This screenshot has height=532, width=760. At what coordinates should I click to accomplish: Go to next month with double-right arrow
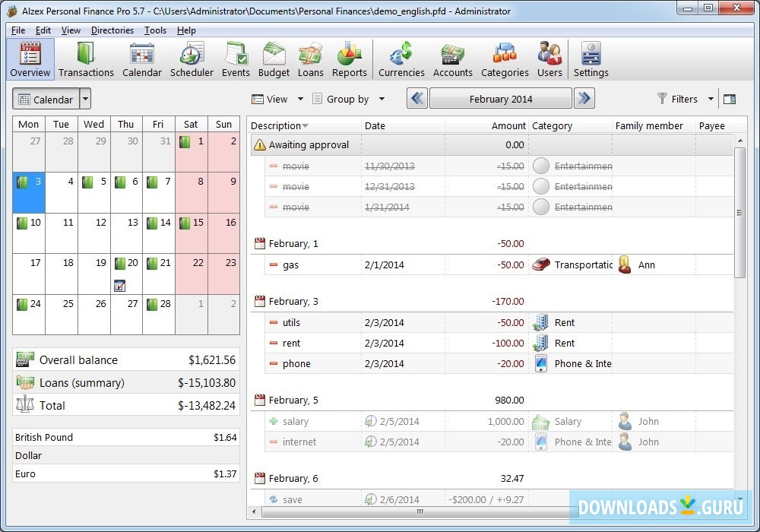584,98
